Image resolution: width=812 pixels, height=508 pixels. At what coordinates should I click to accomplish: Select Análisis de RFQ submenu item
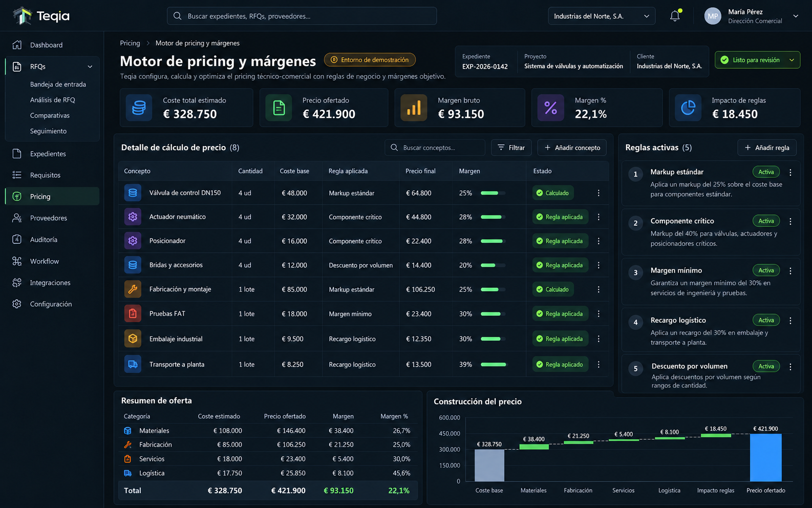coord(53,100)
